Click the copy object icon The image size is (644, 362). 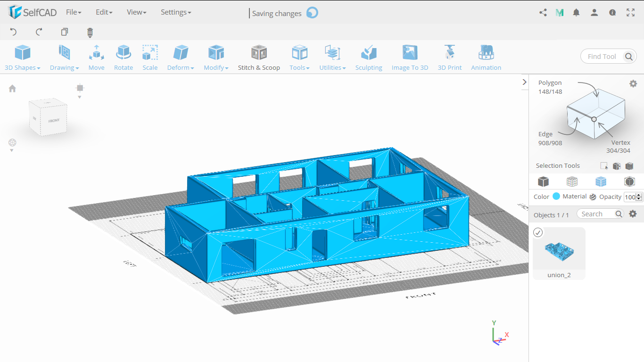coord(65,32)
